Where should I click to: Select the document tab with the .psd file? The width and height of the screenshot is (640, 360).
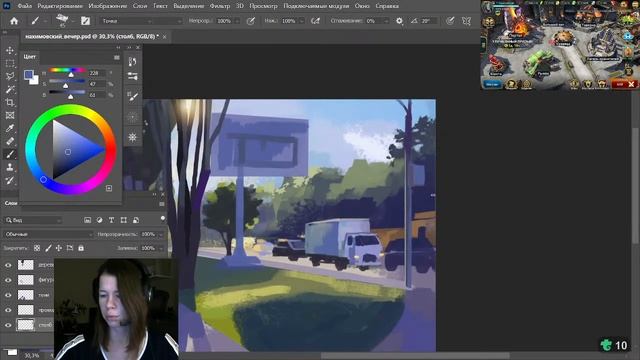point(92,37)
